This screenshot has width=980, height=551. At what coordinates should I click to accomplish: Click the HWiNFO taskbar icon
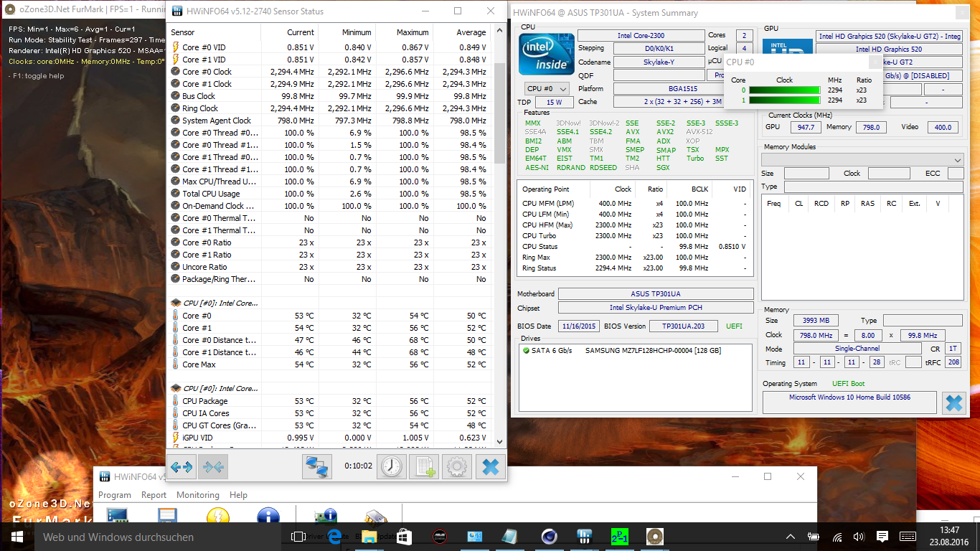coord(585,537)
